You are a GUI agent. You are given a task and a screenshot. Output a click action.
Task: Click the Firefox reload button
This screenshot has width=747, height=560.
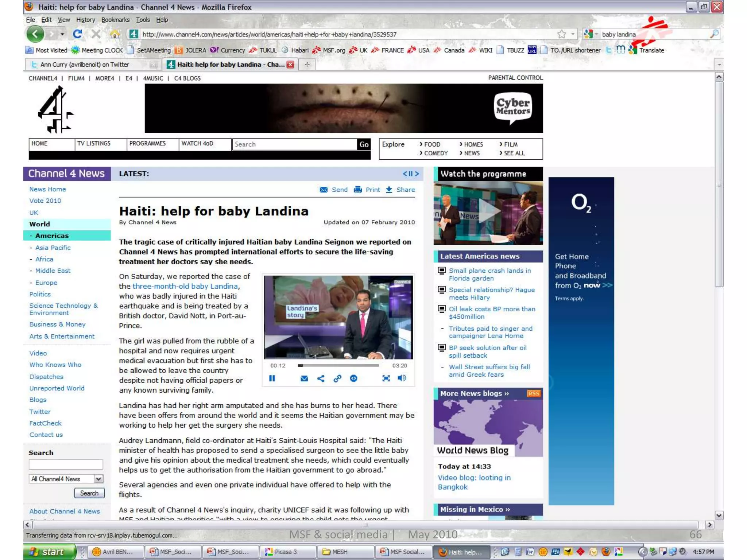(x=77, y=34)
